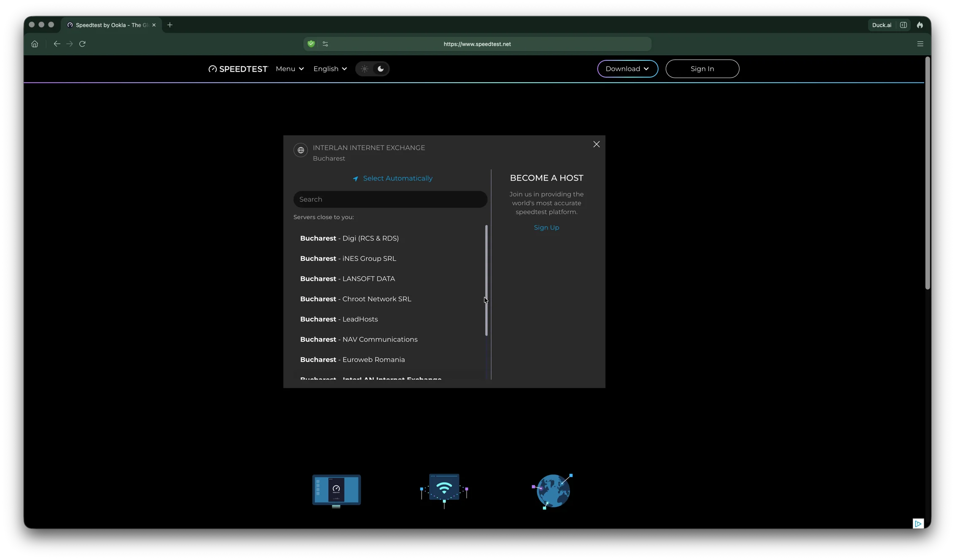Close the Speedtest by Ookla tab
This screenshot has width=955, height=560.
[154, 25]
